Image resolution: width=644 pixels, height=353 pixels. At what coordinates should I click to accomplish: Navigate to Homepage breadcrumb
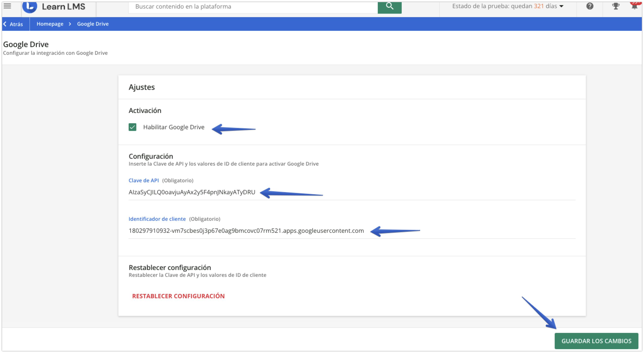50,24
